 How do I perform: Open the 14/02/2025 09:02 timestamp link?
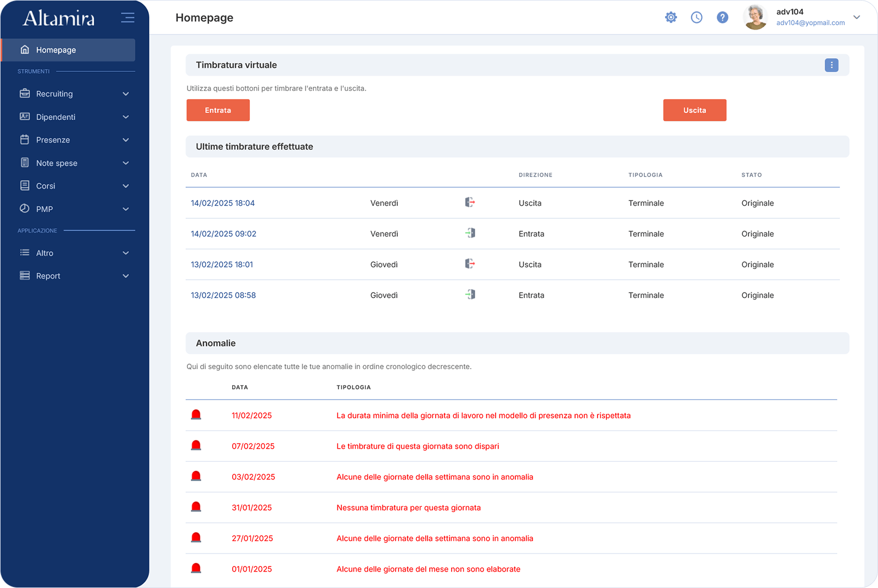click(223, 234)
